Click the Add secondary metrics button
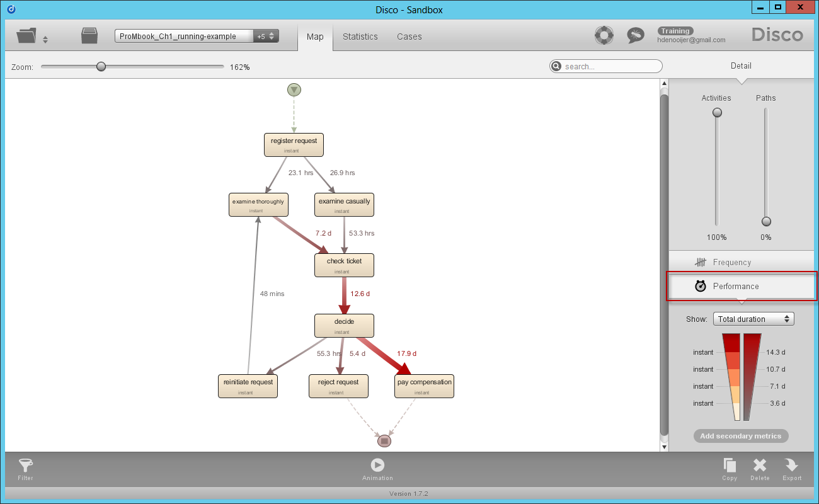Viewport: 819px width, 504px height. (x=741, y=436)
